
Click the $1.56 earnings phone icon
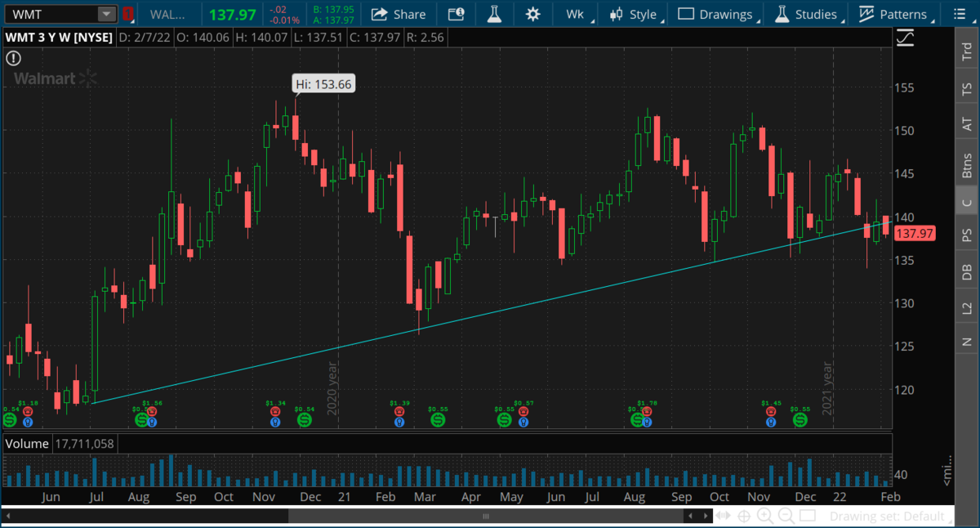[152, 412]
